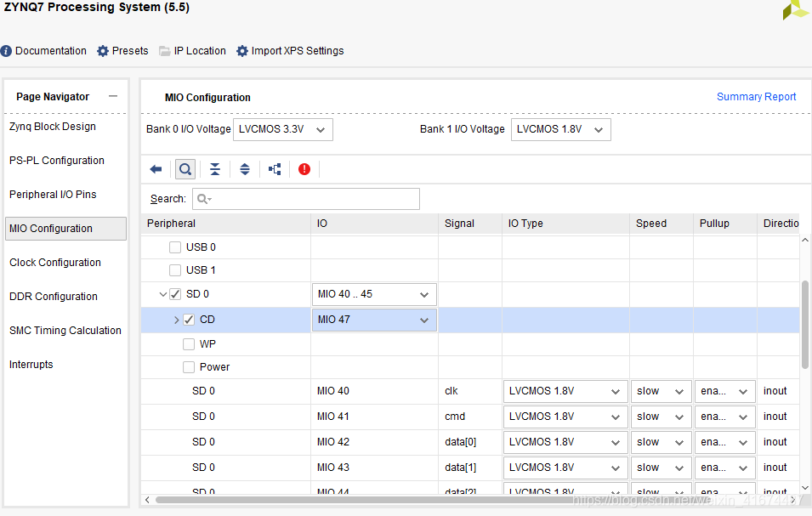Click the Documentation button
The image size is (812, 516).
(43, 51)
